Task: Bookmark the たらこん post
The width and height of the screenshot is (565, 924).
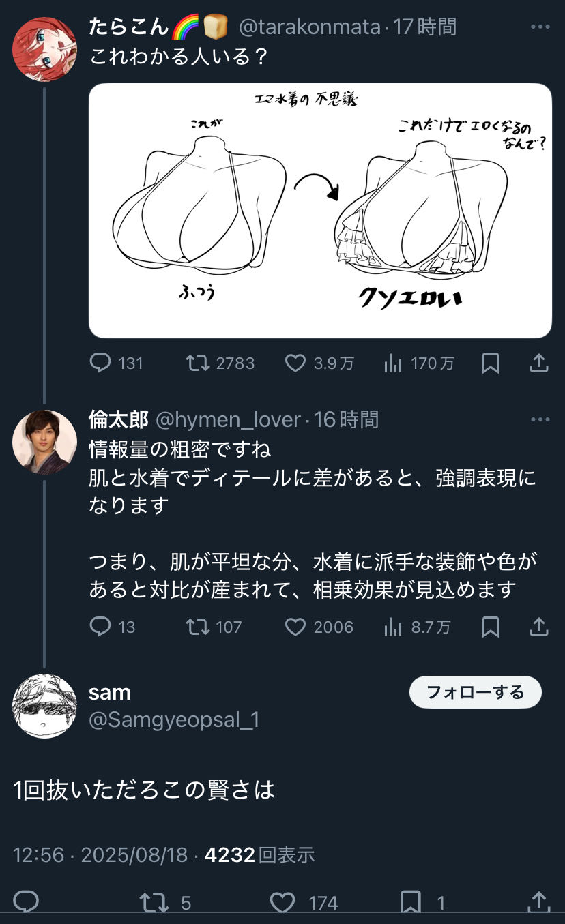Action: point(490,363)
